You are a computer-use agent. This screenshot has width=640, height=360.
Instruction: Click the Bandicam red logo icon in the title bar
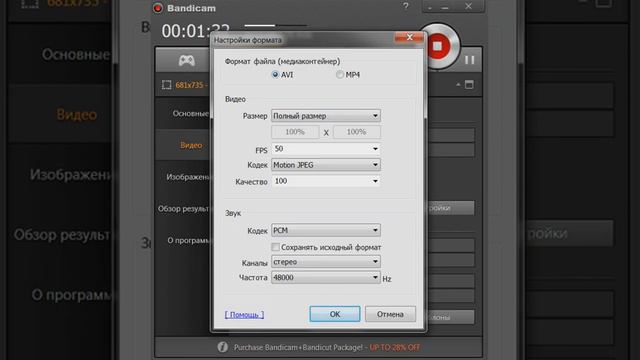[158, 8]
